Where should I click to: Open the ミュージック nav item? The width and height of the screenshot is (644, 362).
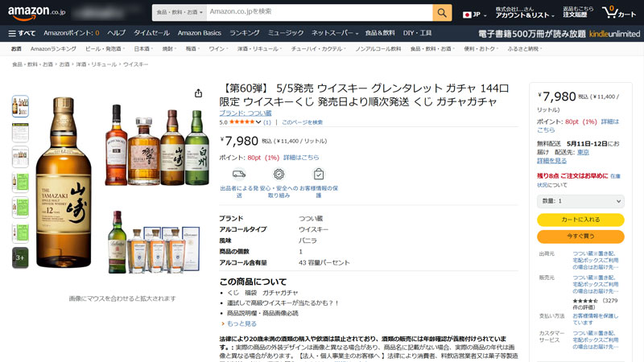(x=286, y=33)
